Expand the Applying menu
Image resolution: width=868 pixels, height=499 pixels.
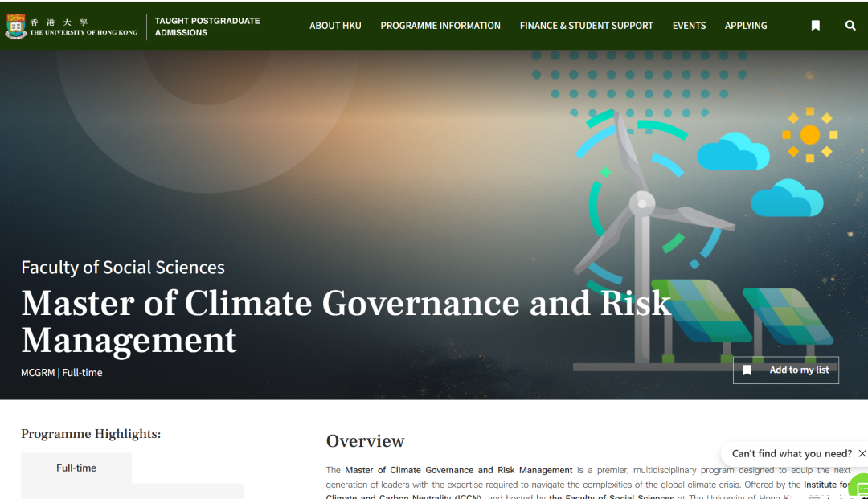click(745, 26)
